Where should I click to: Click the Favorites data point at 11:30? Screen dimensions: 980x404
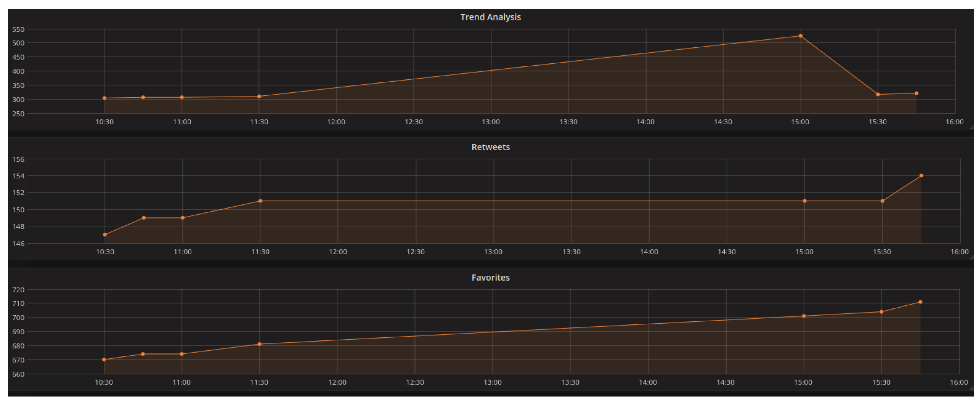tap(259, 344)
